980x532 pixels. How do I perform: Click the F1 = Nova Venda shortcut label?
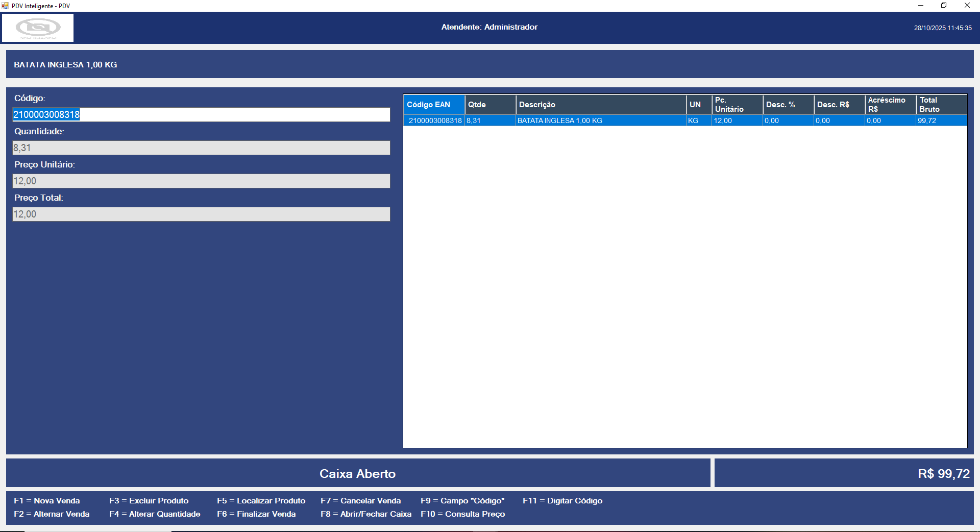(47, 501)
